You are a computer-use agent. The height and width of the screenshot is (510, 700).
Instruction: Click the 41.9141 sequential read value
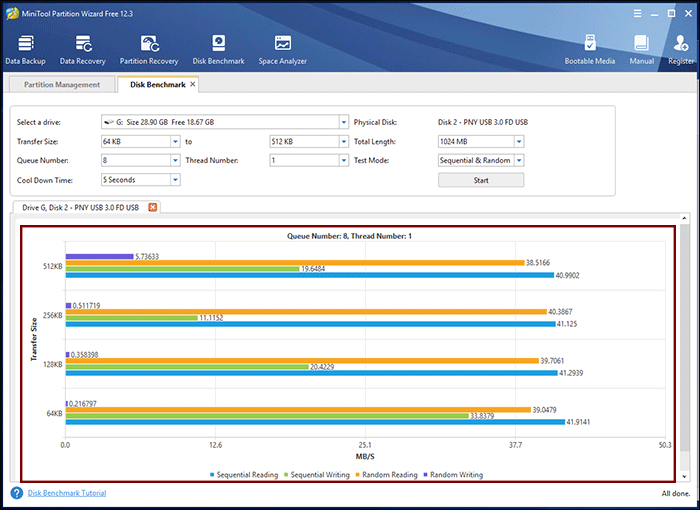point(578,422)
